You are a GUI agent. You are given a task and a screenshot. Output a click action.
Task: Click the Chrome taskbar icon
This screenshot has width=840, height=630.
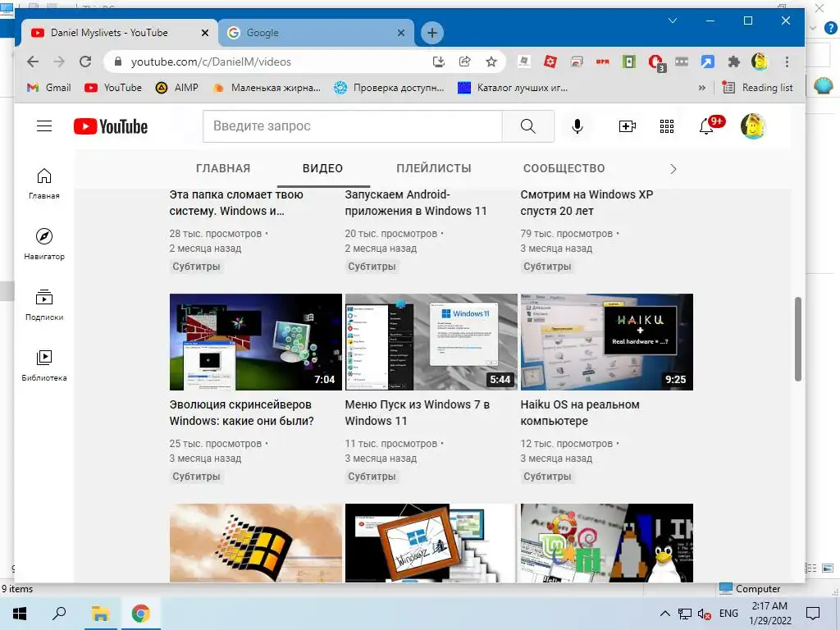[x=140, y=614]
